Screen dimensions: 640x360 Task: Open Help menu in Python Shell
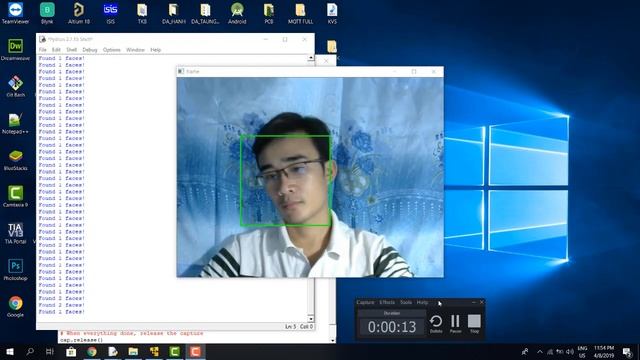[156, 50]
